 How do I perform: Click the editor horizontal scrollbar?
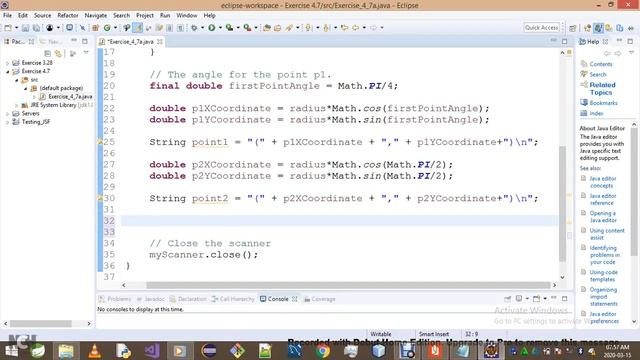[x=348, y=285]
